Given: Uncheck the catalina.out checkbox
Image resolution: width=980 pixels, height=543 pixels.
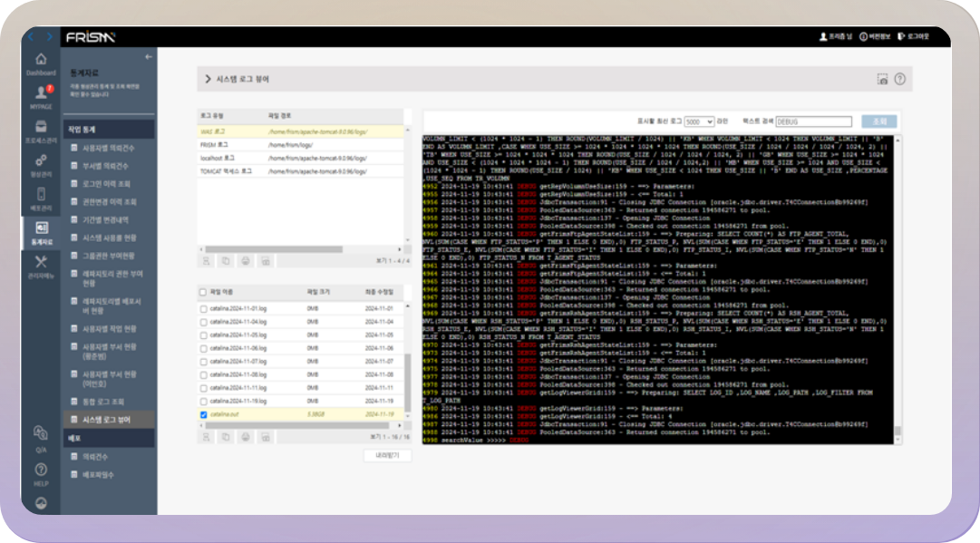Looking at the screenshot, I should pyautogui.click(x=204, y=414).
